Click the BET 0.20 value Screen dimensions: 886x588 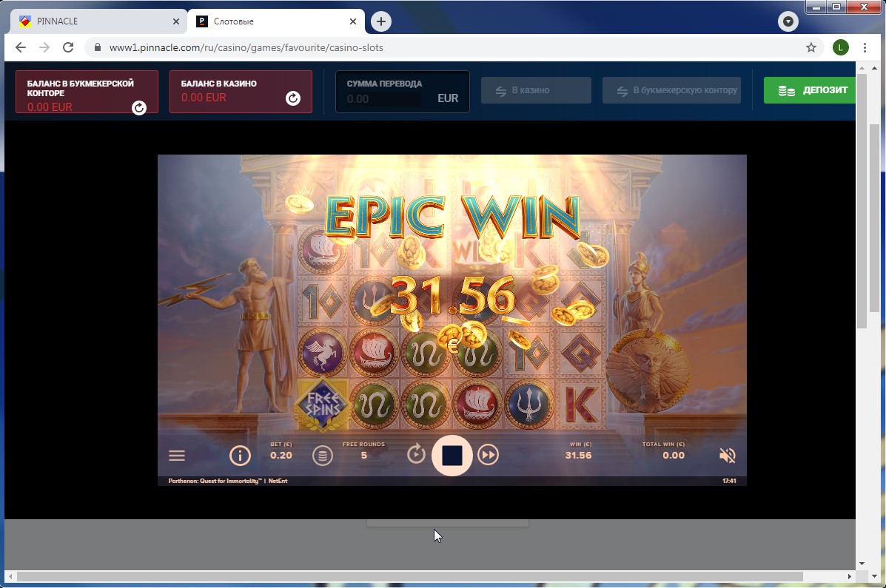tap(281, 456)
